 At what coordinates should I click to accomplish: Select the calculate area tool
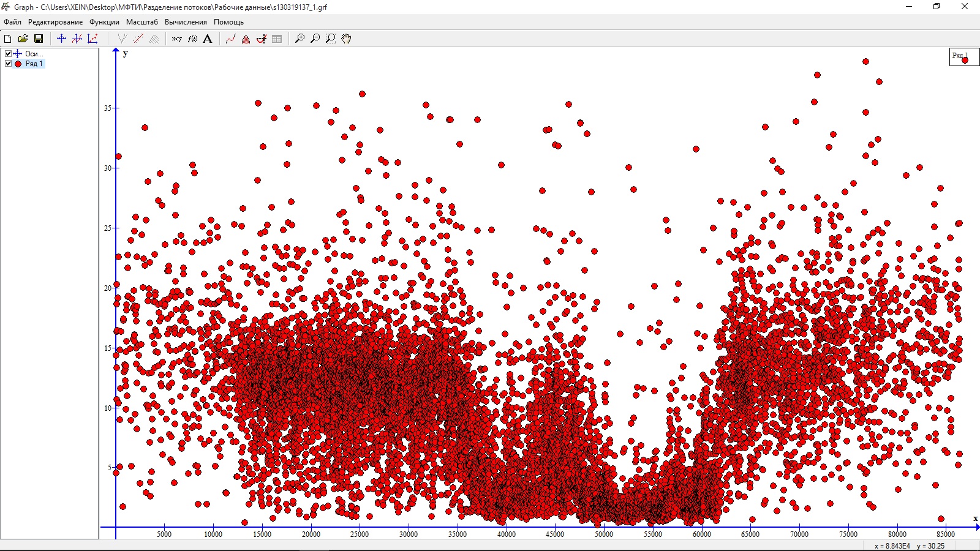(246, 39)
